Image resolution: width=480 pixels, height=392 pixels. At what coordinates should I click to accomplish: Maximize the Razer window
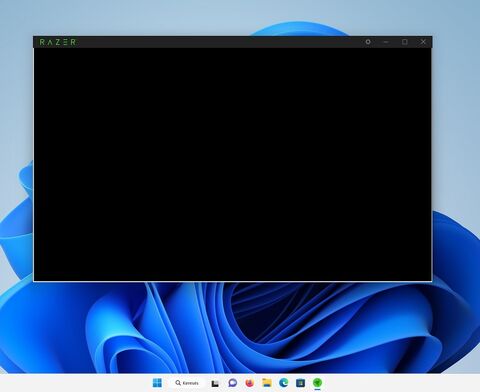(404, 42)
